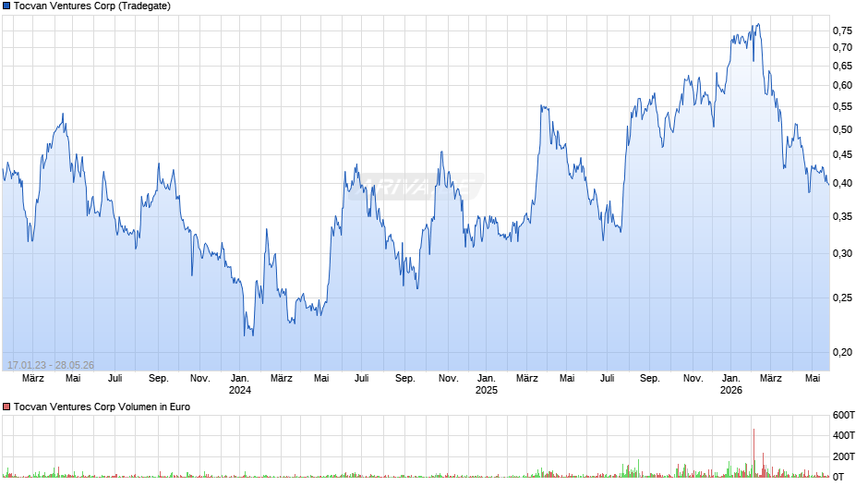Click the 600T volume axis label
Viewport: 868px width, 486px height.
tap(844, 415)
